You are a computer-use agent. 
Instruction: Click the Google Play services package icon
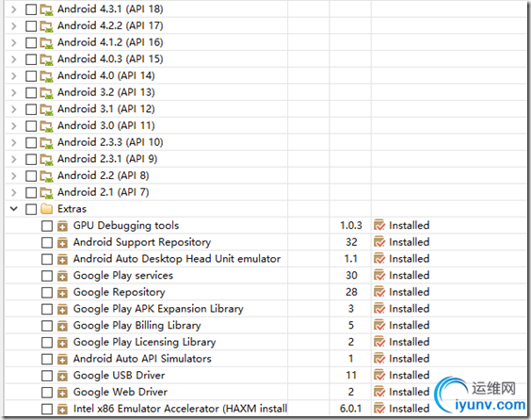62,276
